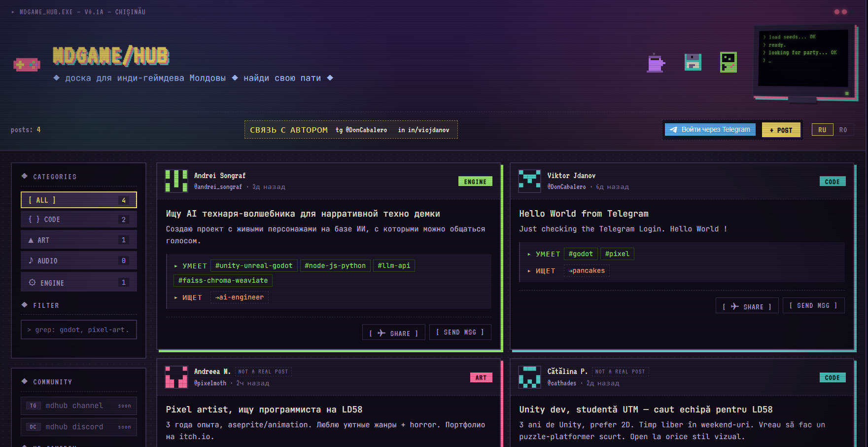Filter posts by ENGINE category

(x=78, y=282)
